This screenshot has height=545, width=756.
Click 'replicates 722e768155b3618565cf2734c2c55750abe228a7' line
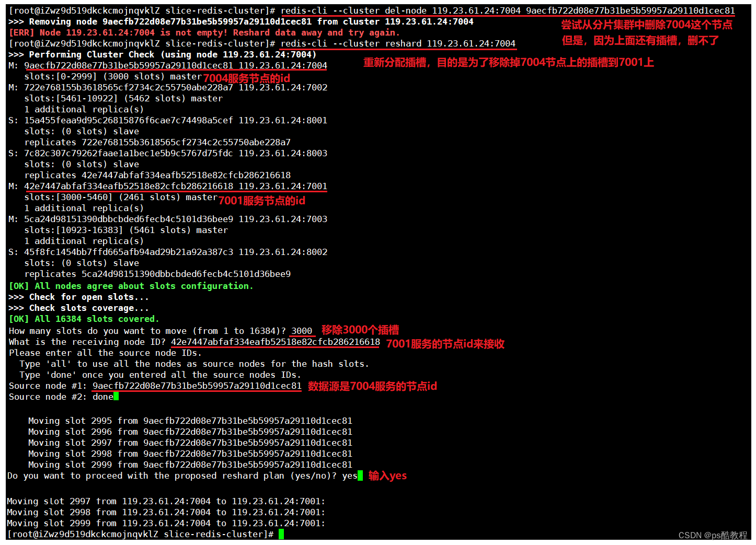click(x=157, y=142)
